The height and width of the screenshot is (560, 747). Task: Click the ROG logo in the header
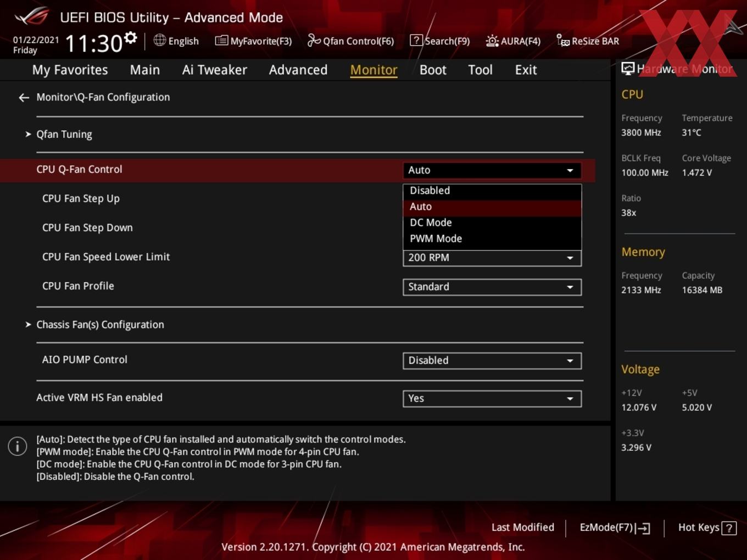[32, 16]
